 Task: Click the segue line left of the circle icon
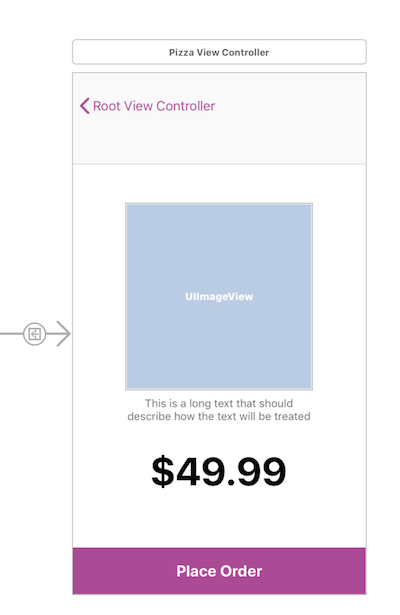click(11, 334)
